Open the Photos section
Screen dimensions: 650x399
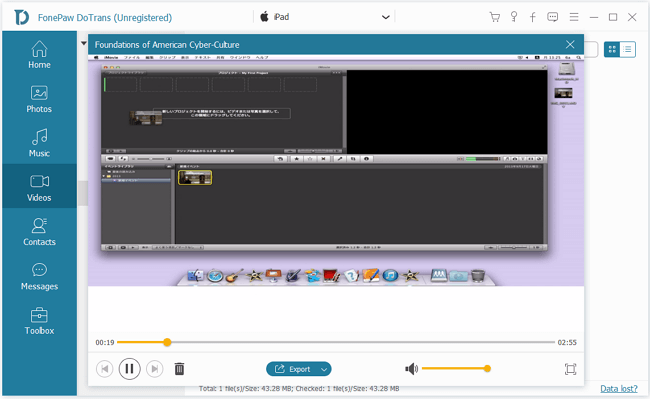click(39, 99)
